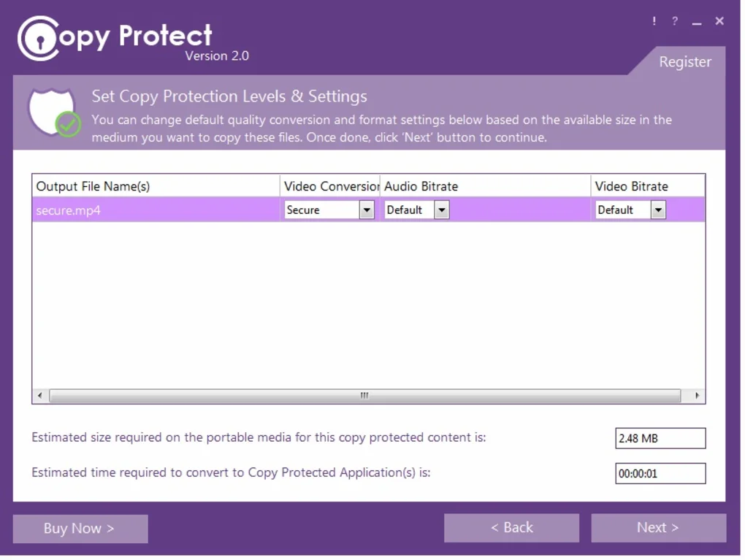Click the Version 2.0 text
The height and width of the screenshot is (560, 745).
pyautogui.click(x=217, y=56)
